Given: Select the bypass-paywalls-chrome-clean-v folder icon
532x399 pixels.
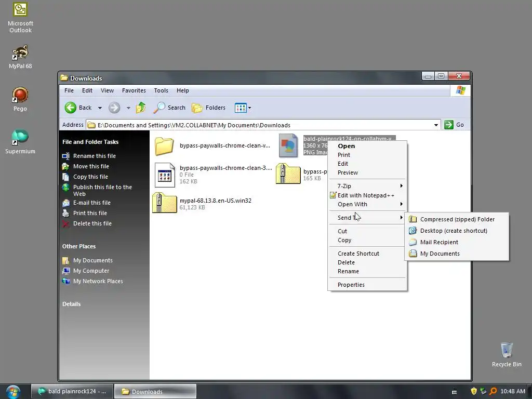Looking at the screenshot, I should pos(165,146).
